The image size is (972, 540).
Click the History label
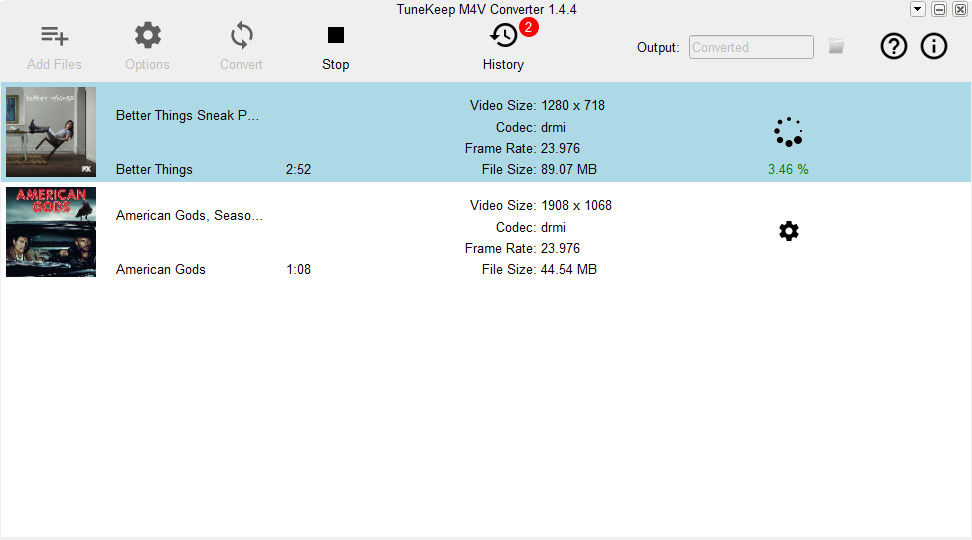coord(503,64)
